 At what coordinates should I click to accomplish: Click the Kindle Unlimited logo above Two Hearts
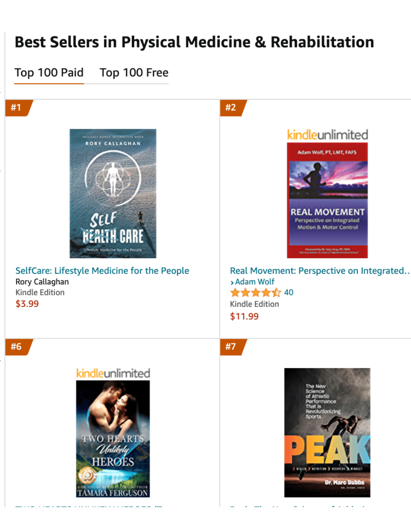[113, 373]
